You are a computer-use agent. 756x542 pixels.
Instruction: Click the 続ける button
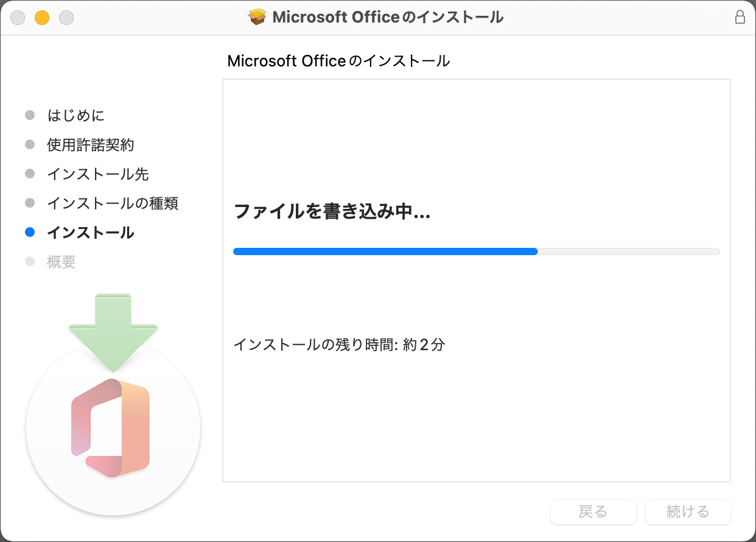(688, 512)
